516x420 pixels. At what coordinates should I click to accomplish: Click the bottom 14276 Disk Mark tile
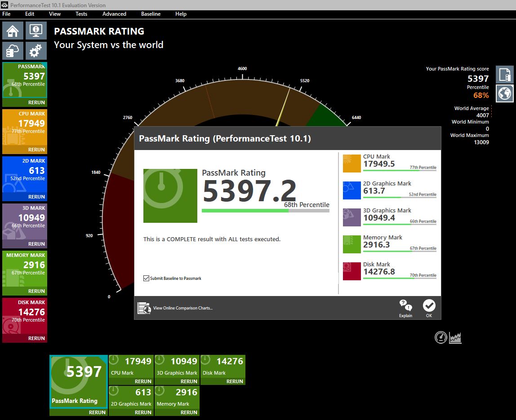tap(223, 367)
